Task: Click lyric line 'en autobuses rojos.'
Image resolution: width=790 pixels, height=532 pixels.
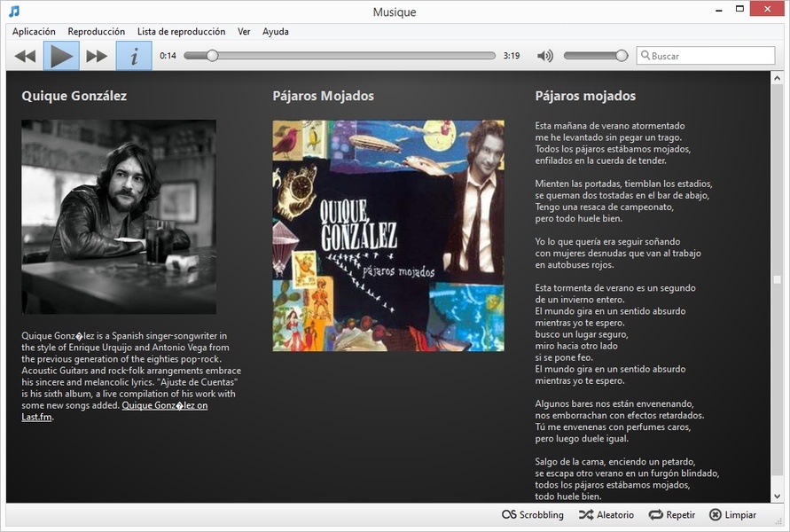Action: (x=574, y=265)
